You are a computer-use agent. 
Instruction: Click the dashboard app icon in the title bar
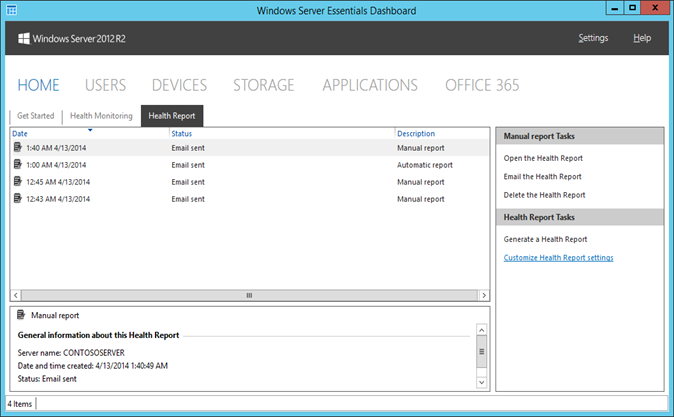point(12,10)
